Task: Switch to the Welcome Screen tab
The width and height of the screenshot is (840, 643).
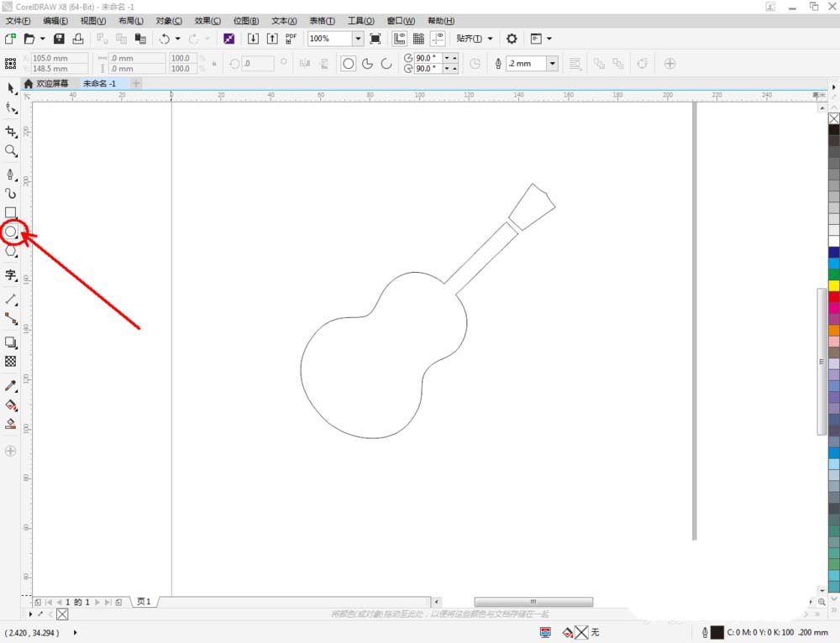Action: click(x=46, y=83)
